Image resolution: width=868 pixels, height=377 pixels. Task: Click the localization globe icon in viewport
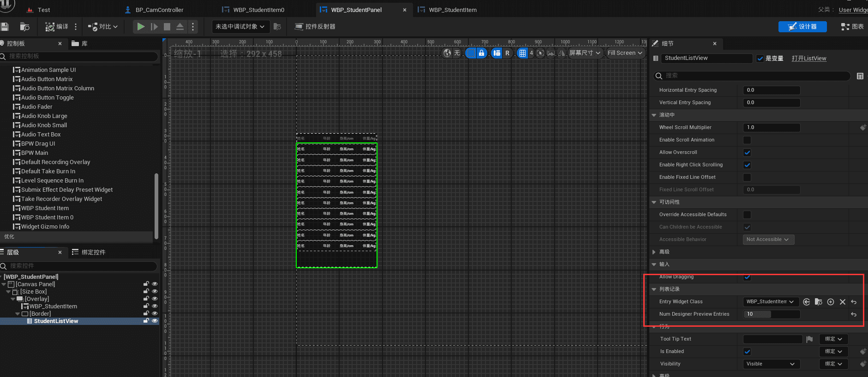pos(447,53)
